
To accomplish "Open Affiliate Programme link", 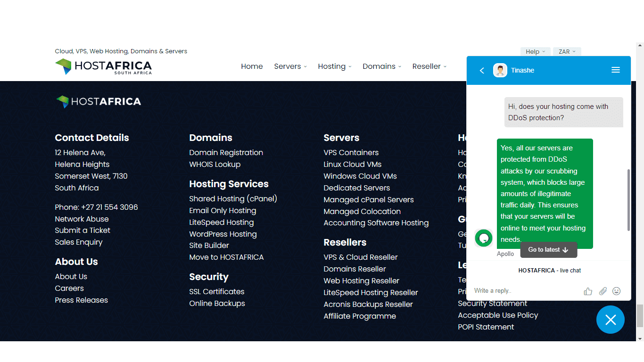I will tap(359, 316).
